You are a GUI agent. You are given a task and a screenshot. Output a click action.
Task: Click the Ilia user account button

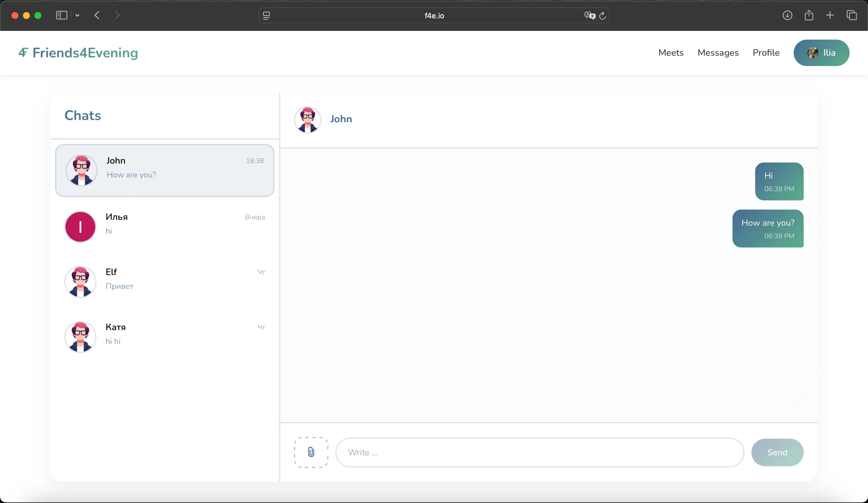point(821,53)
